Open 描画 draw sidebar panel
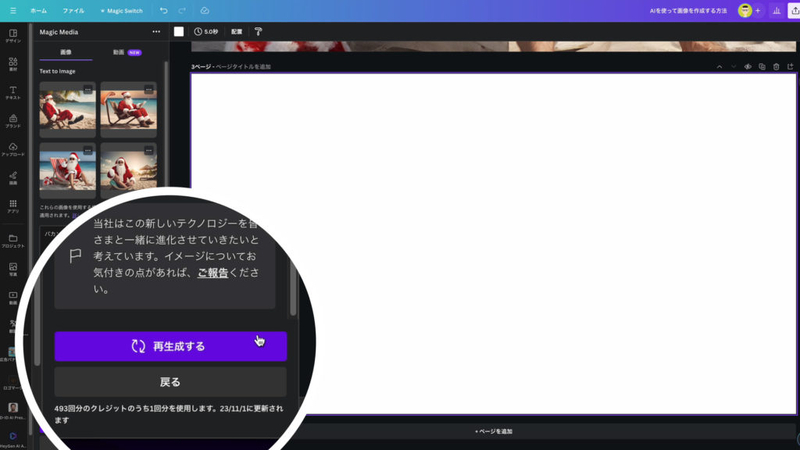Screen dimensions: 800x450 (x=13, y=178)
